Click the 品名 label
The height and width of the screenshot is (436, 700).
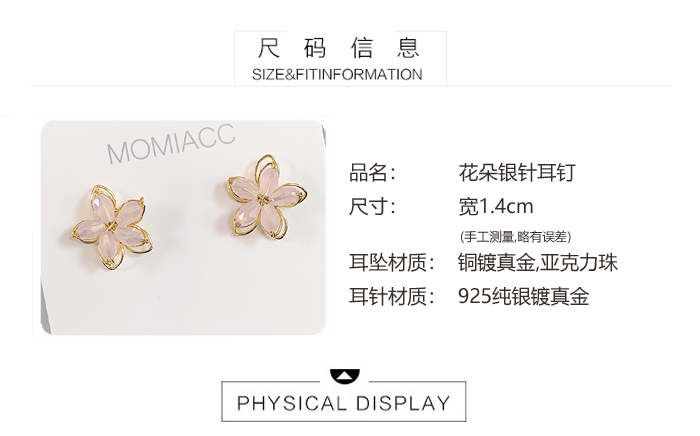pyautogui.click(x=372, y=173)
